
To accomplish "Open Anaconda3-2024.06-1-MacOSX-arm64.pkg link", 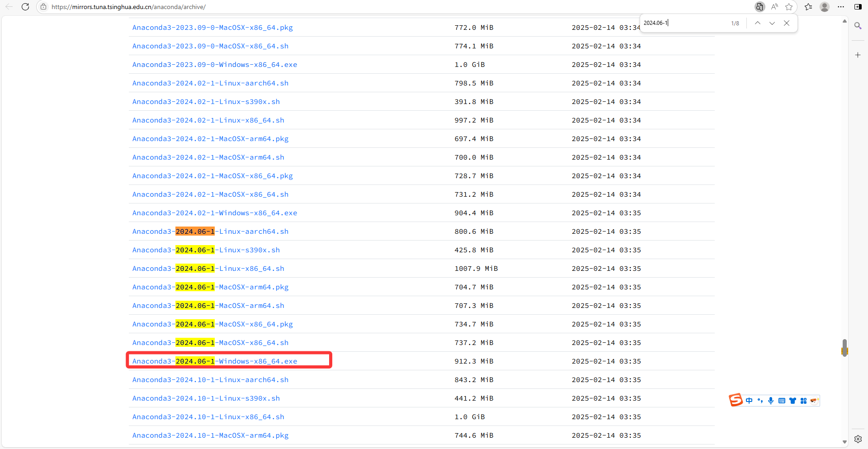I will pos(210,287).
